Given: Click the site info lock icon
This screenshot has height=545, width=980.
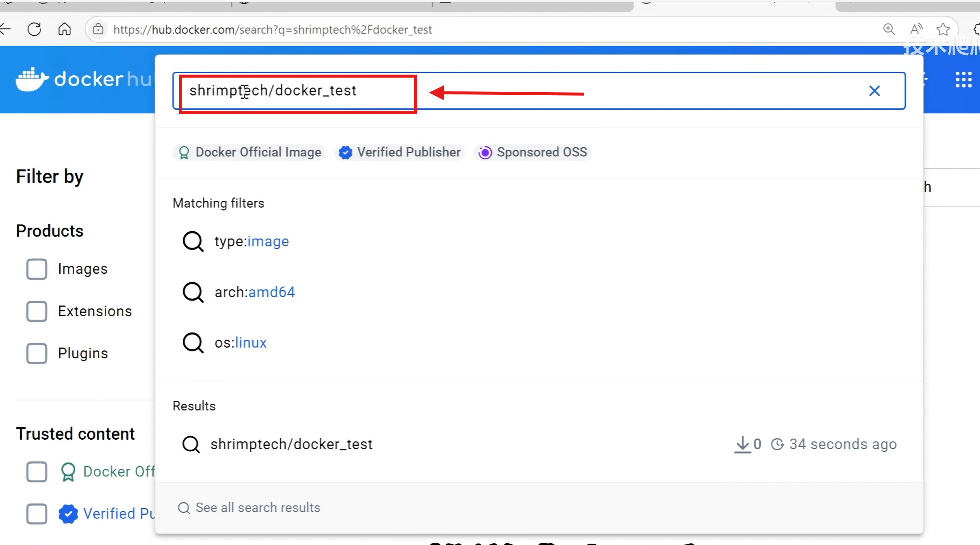Looking at the screenshot, I should point(98,29).
